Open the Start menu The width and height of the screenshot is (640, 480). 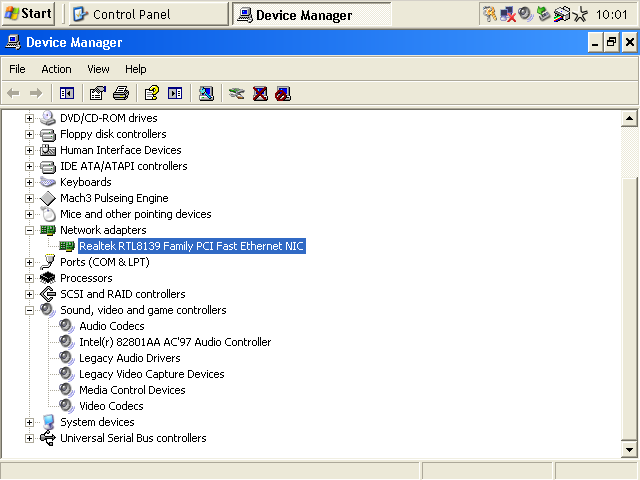coord(27,13)
